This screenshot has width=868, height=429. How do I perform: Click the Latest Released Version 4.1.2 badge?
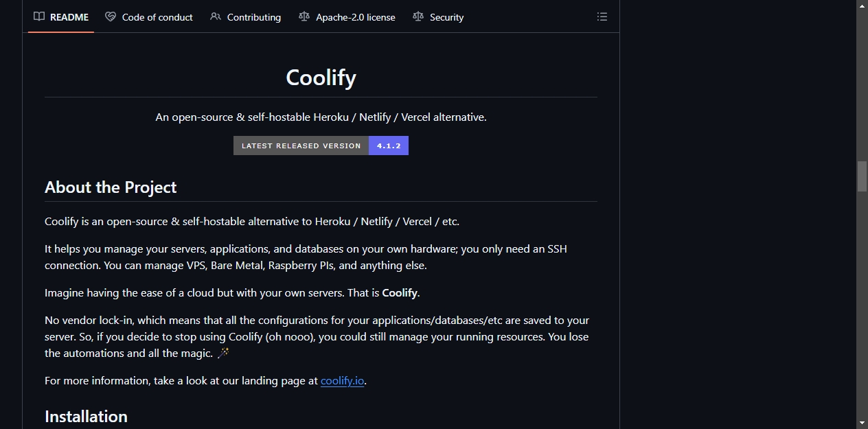(321, 146)
